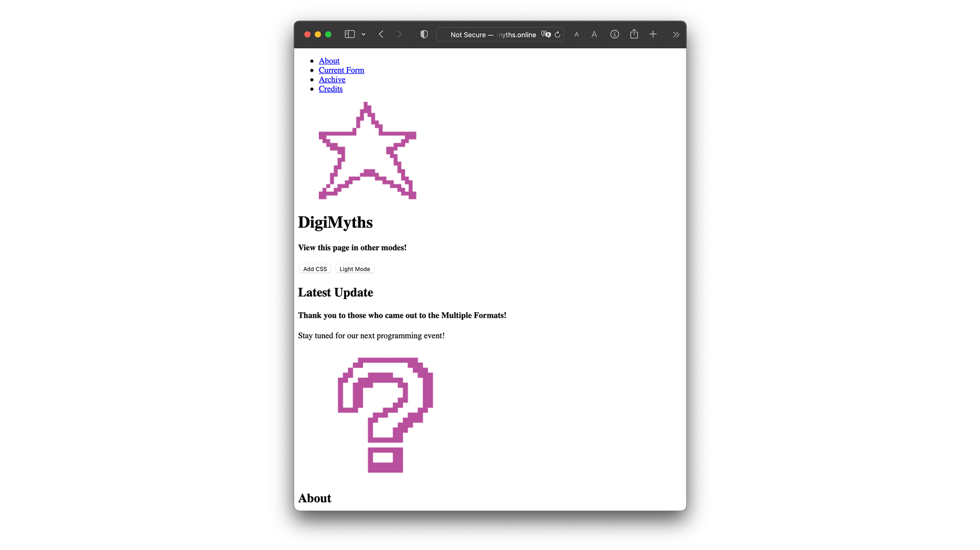The height and width of the screenshot is (550, 980).
Task: Click the New Tab plus icon
Action: pos(653,34)
